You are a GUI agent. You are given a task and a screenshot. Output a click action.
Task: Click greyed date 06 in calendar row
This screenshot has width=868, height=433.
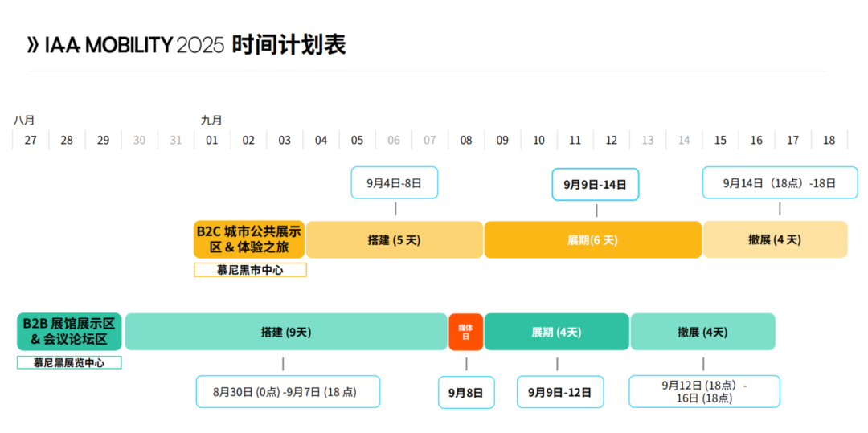tap(394, 141)
